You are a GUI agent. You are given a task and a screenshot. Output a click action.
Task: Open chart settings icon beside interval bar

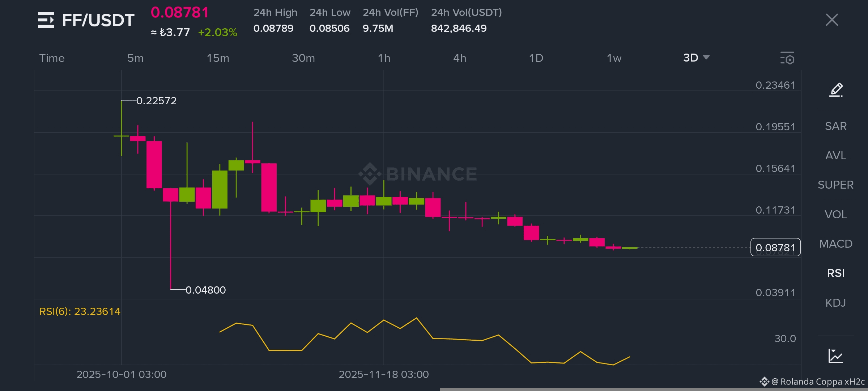pyautogui.click(x=787, y=58)
